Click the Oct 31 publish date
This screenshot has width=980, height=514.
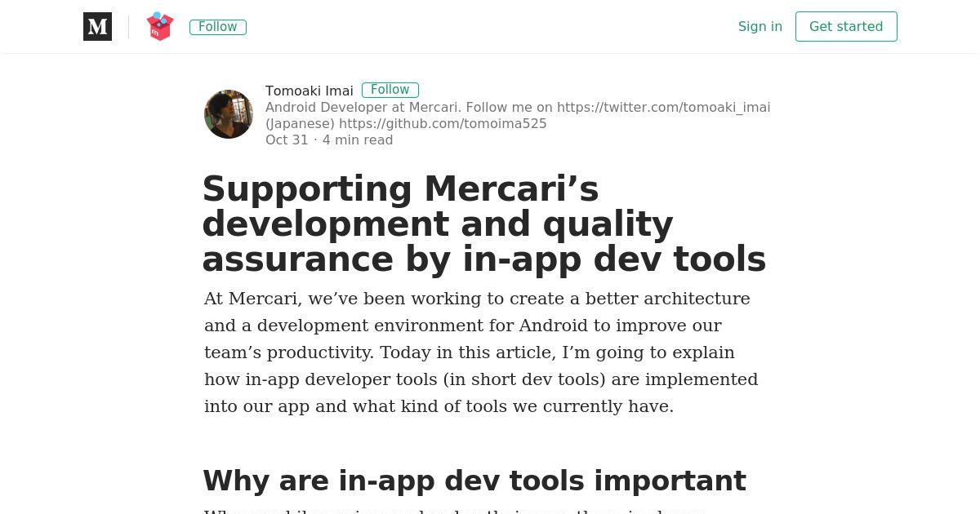pos(287,140)
